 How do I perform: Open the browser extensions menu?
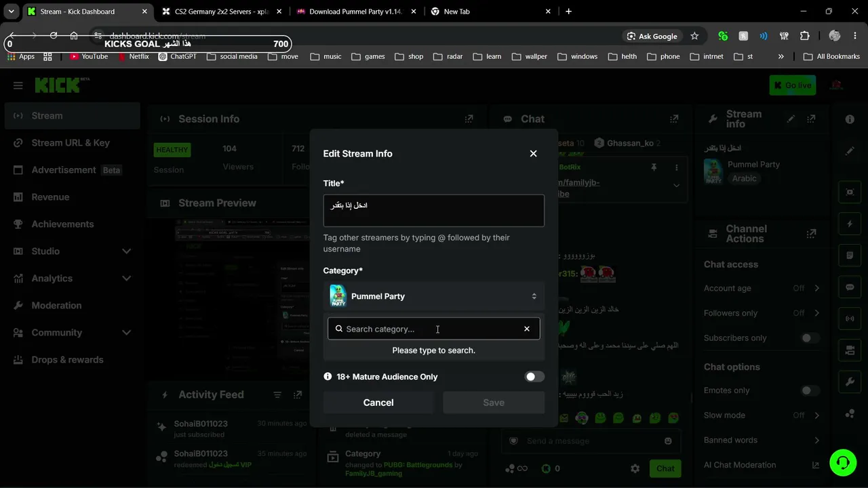(x=805, y=36)
